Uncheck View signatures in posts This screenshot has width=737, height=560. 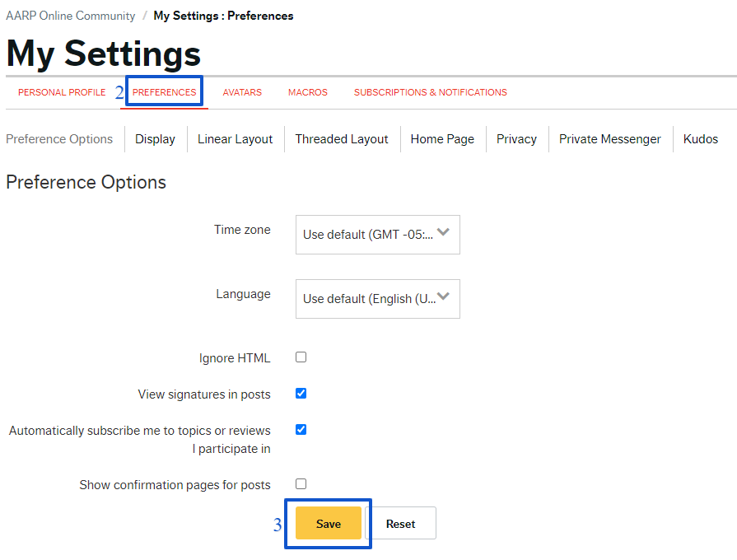[x=301, y=394]
